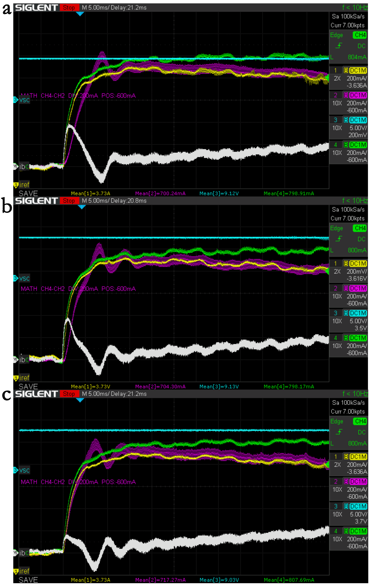371x588 pixels.
Task: Click the rising edge slope icon in the middle capture
Action: point(339,239)
